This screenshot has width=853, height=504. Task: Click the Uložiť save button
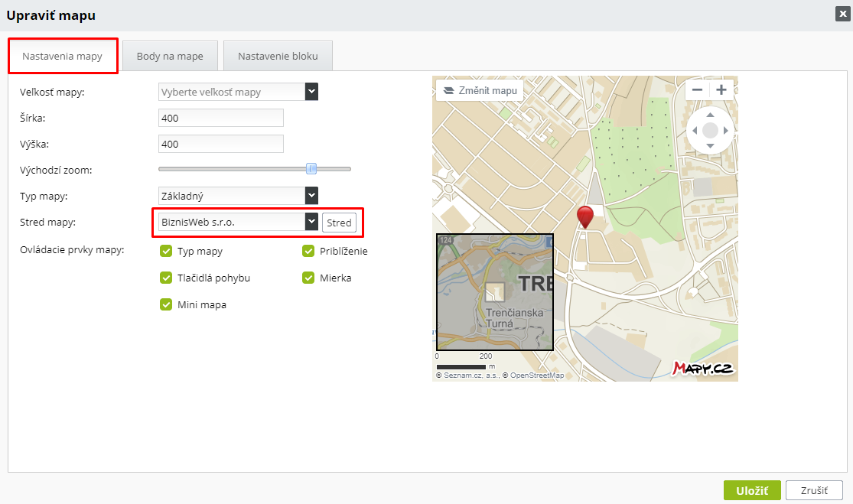pos(751,490)
